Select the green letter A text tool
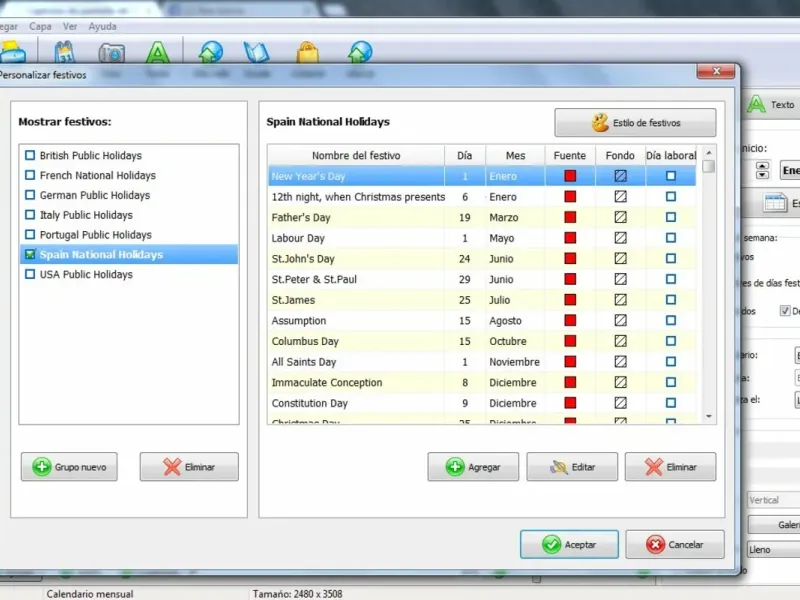The image size is (800, 600). (158, 53)
